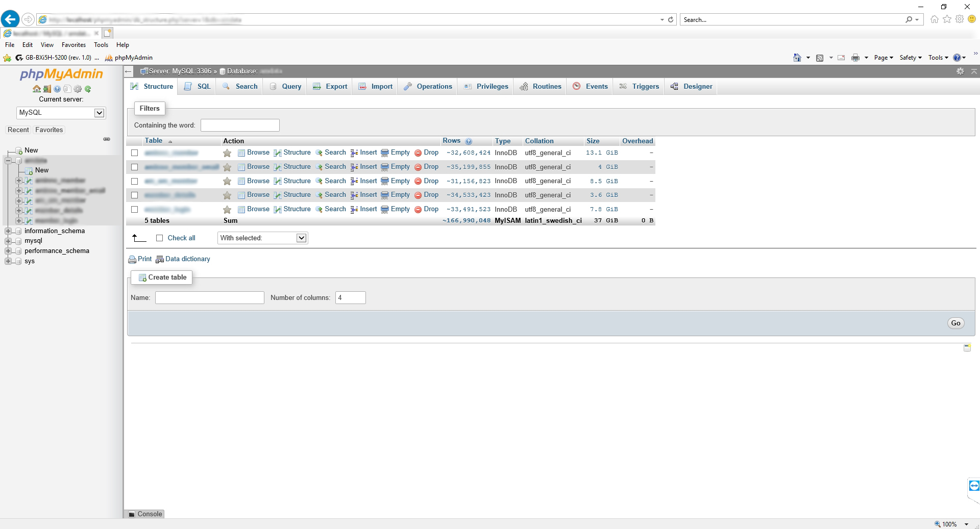Screen dimensions: 980x529
Task: Check the last table row checkbox
Action: tap(134, 209)
